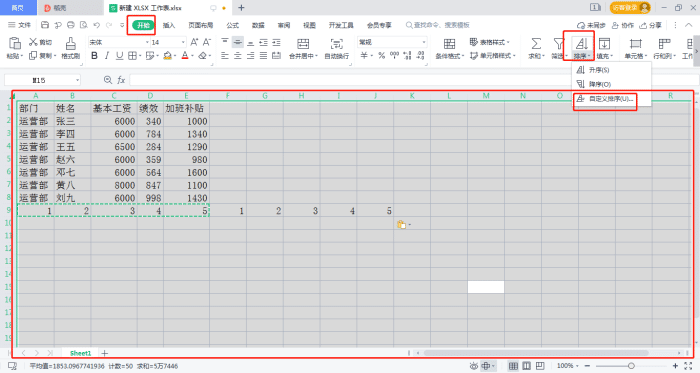Image resolution: width=700 pixels, height=373 pixels.
Task: Click the Collaborate (协作) button
Action: (623, 25)
